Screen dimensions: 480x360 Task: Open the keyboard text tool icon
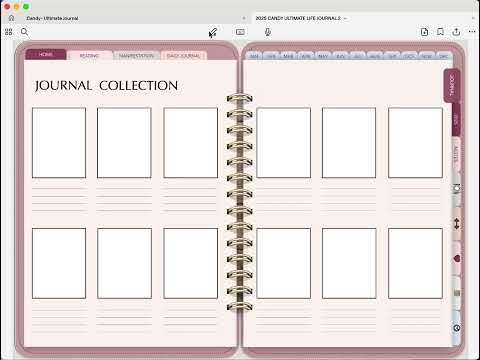coord(240,32)
